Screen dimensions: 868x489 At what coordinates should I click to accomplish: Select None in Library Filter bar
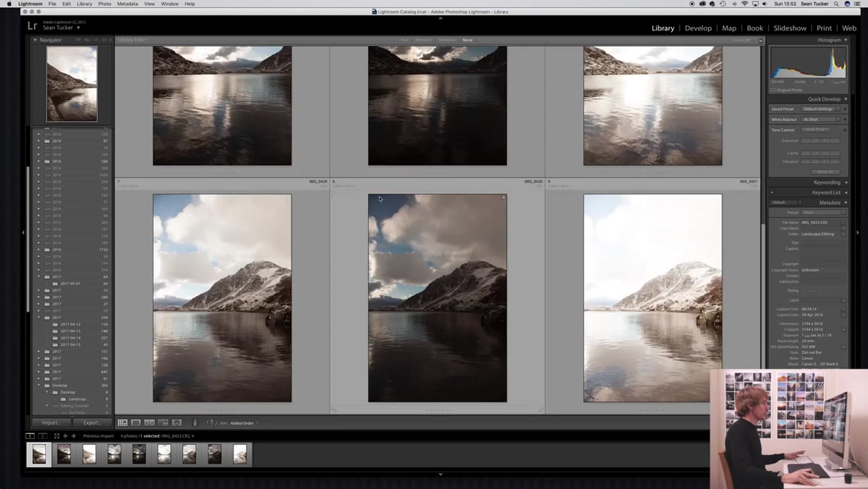pos(467,40)
